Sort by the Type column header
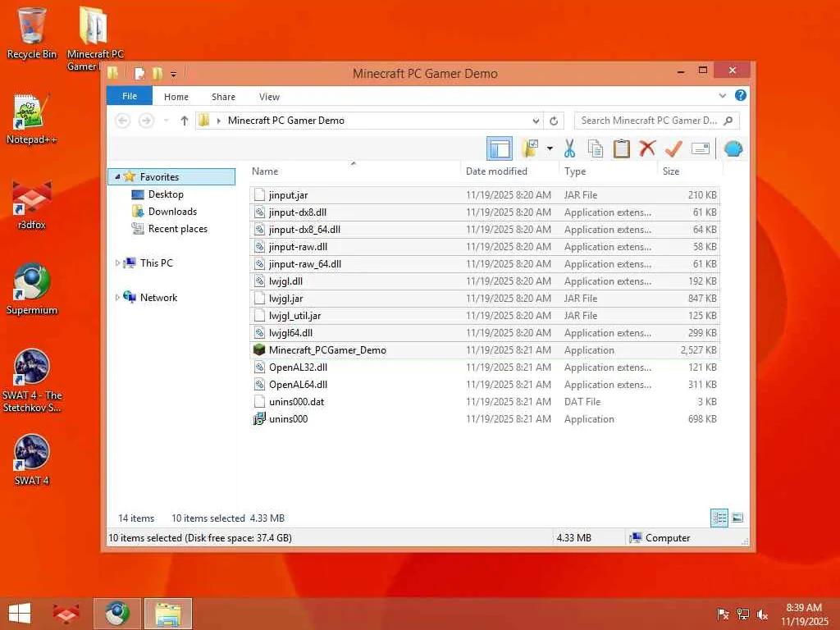This screenshot has width=840, height=630. tap(608, 171)
